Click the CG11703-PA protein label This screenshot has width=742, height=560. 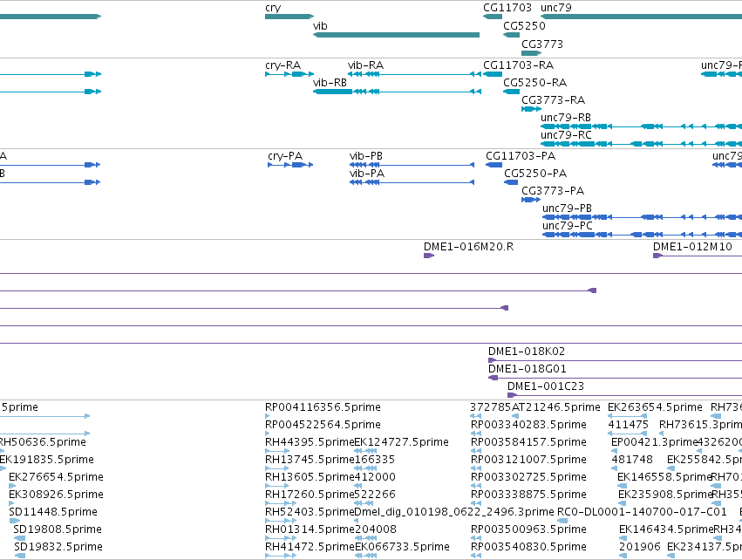pyautogui.click(x=521, y=156)
